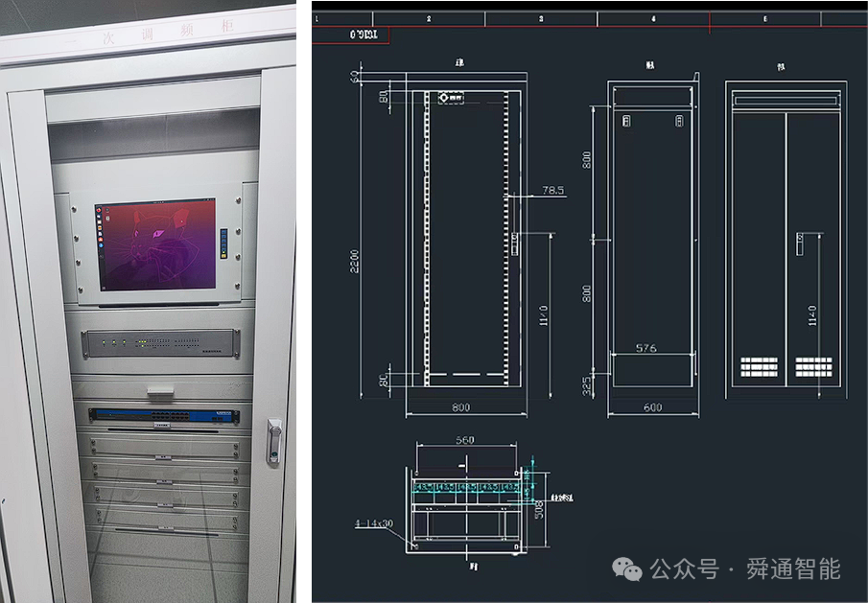Image resolution: width=868 pixels, height=603 pixels.
Task: Click column header 4 in drawing border
Action: pos(653,19)
